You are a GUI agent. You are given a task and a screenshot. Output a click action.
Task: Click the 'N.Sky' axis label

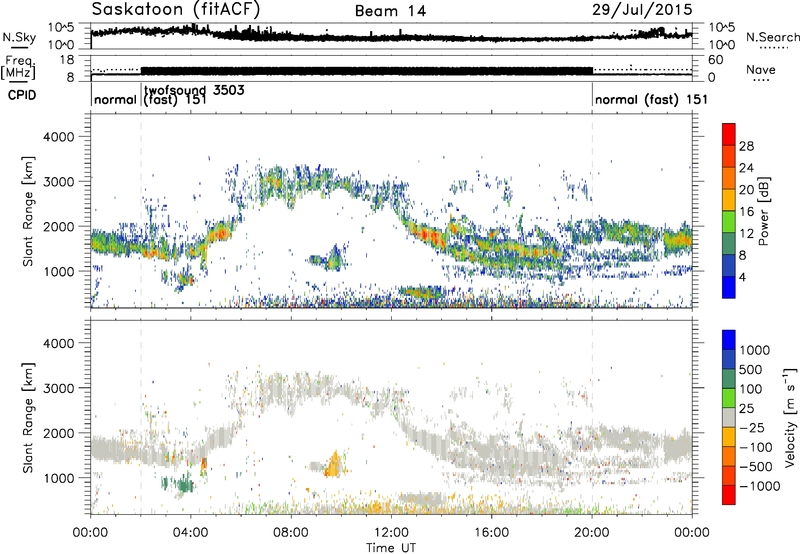tap(19, 37)
